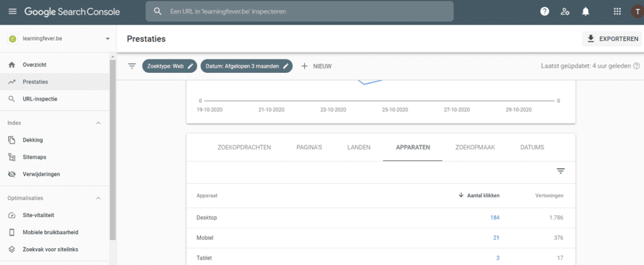This screenshot has height=265, width=644.
Task: Select the APPARATEN tab
Action: (413, 147)
